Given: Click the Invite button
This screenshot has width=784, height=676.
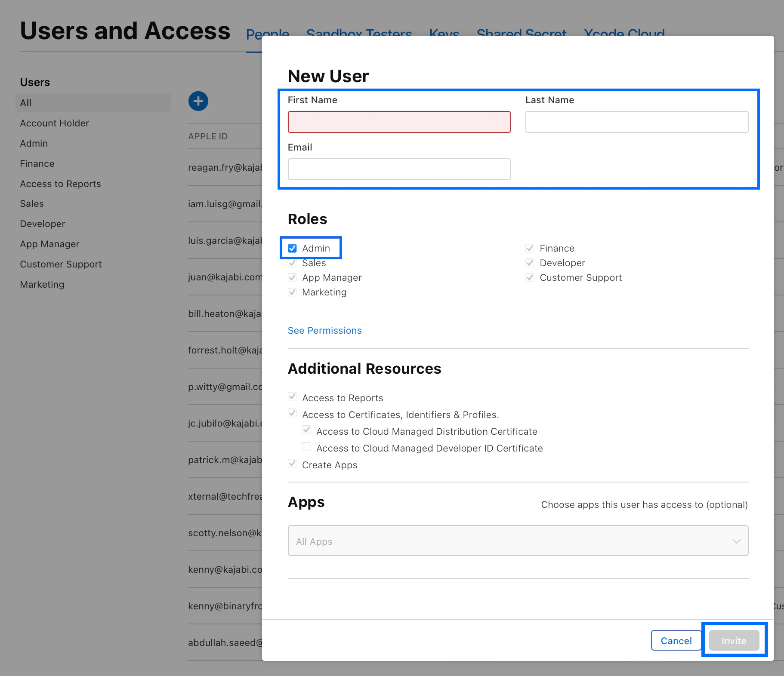Looking at the screenshot, I should tap(734, 640).
